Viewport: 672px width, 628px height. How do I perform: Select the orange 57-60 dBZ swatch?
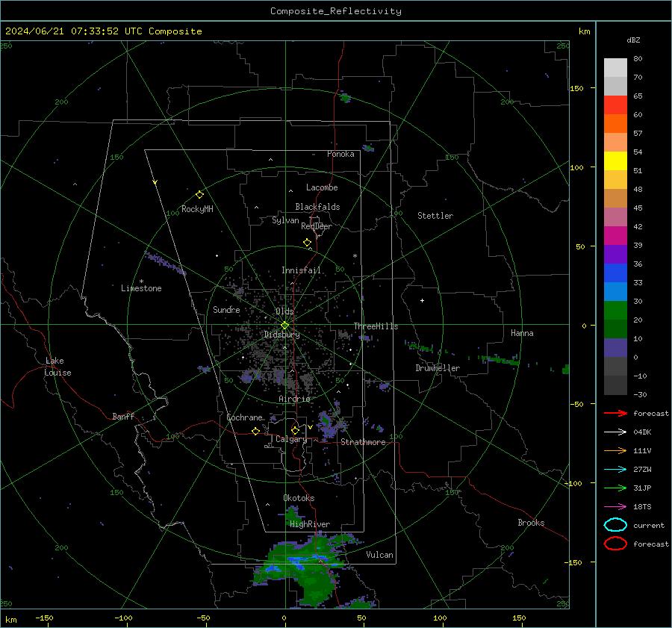(615, 124)
